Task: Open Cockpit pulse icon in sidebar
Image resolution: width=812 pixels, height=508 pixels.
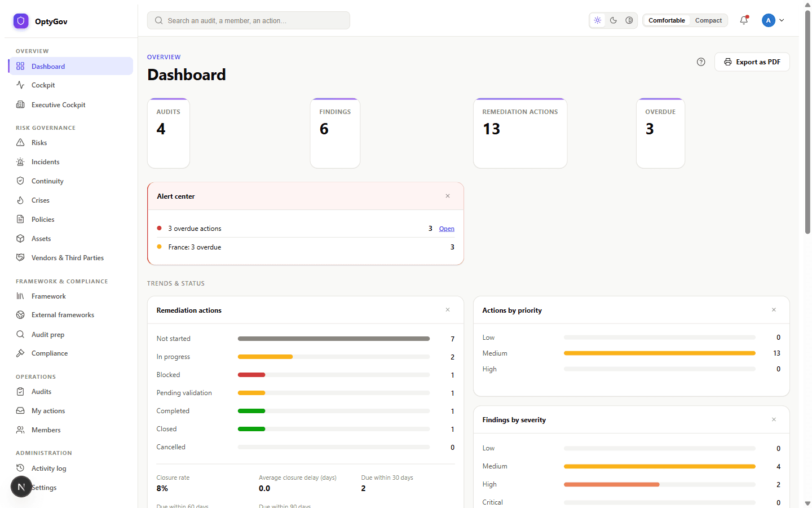Action: [x=20, y=85]
